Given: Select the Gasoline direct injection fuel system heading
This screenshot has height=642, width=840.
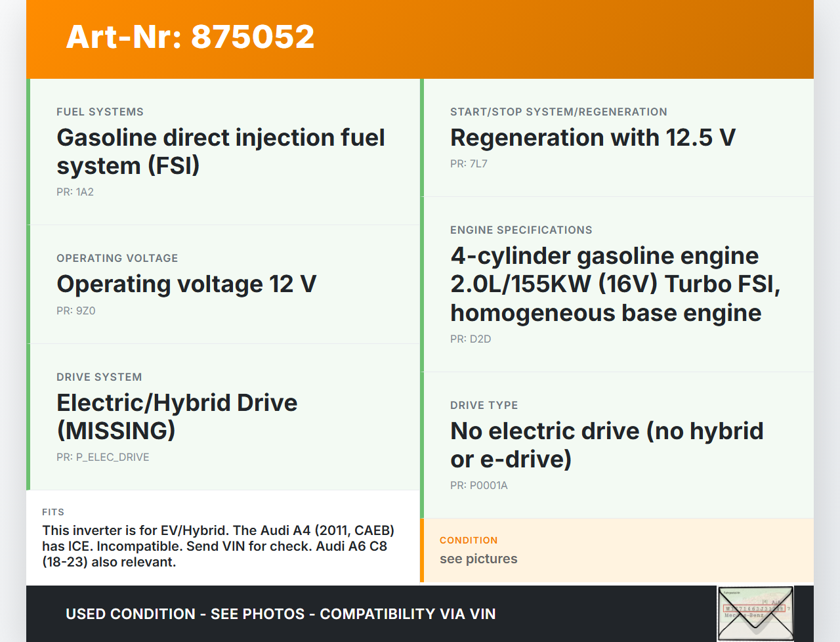Looking at the screenshot, I should point(220,152).
